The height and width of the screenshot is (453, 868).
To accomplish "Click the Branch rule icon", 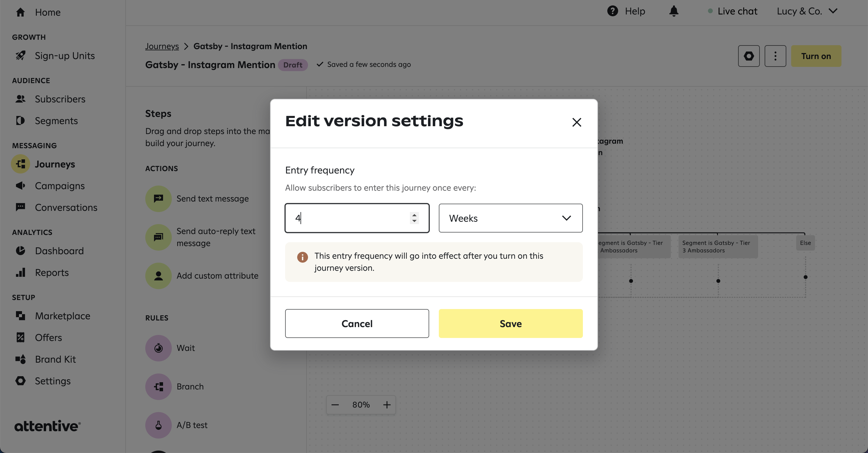I will coord(159,386).
